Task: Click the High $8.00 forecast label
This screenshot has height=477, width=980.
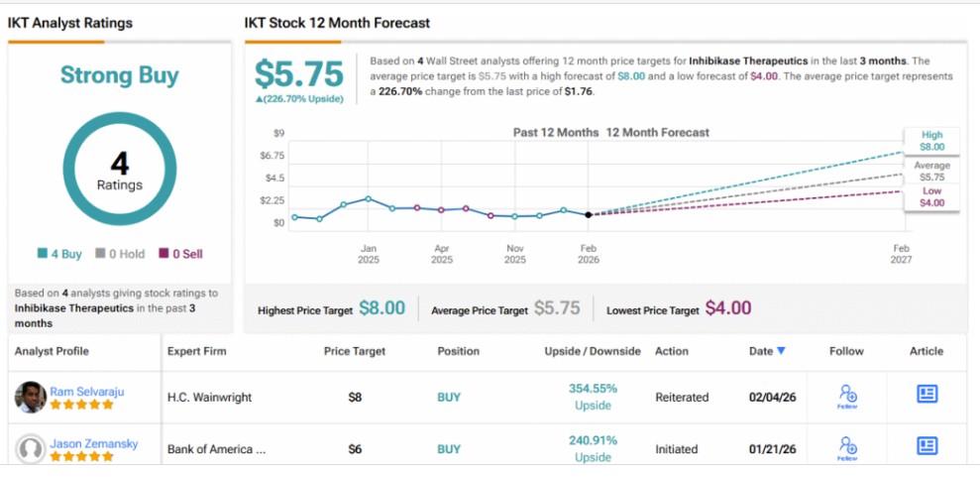Action: coord(931,141)
